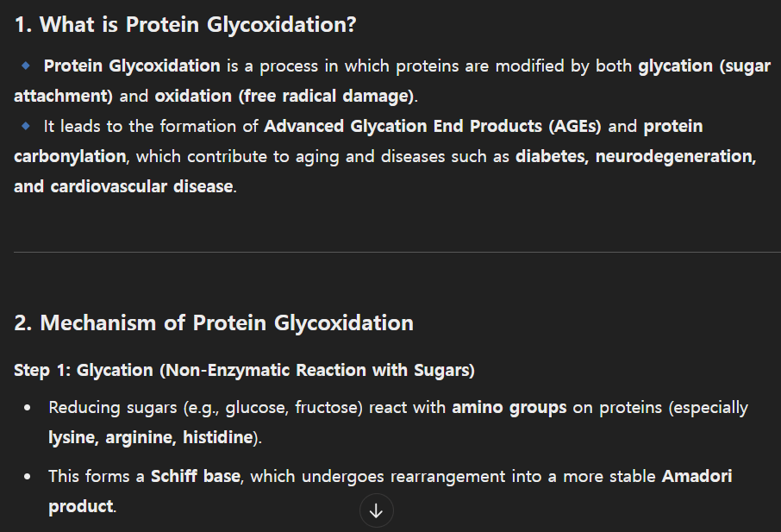Viewport: 781px width, 532px height.
Task: Click the "2. Mechanism of Protein Glycoxidation" heading
Action: (214, 323)
